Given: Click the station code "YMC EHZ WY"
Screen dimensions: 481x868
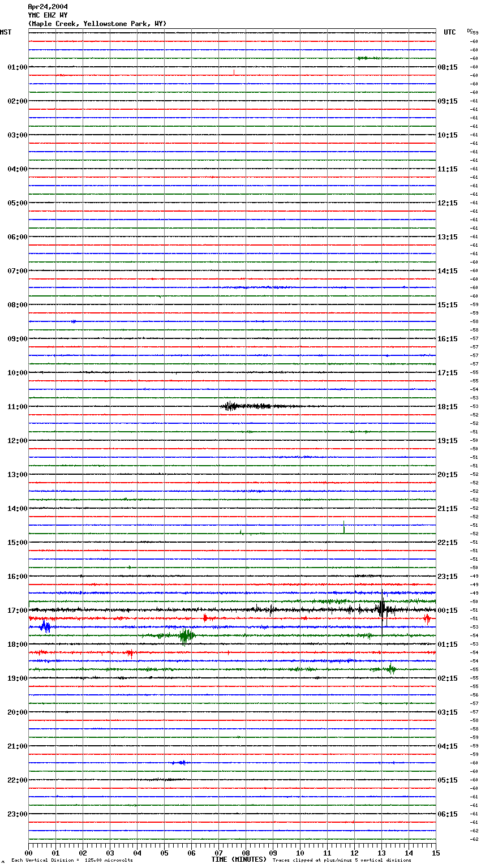Looking at the screenshot, I should click(48, 15).
